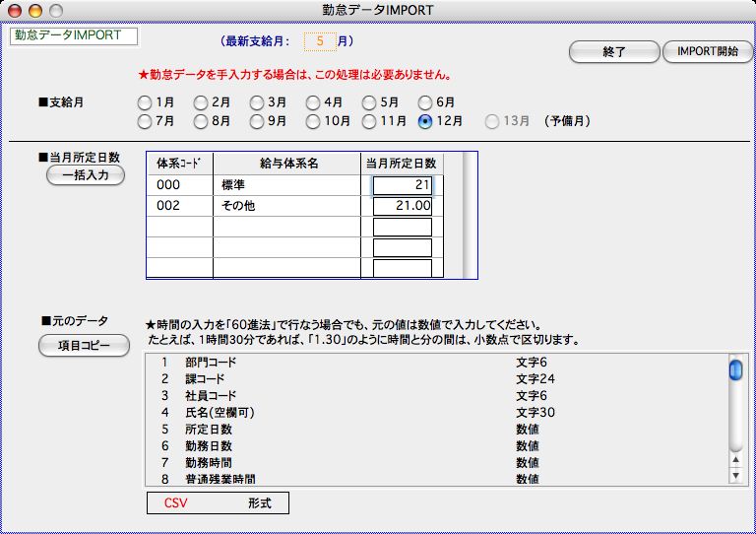Select 4月 payment month
The image size is (756, 534).
point(313,102)
